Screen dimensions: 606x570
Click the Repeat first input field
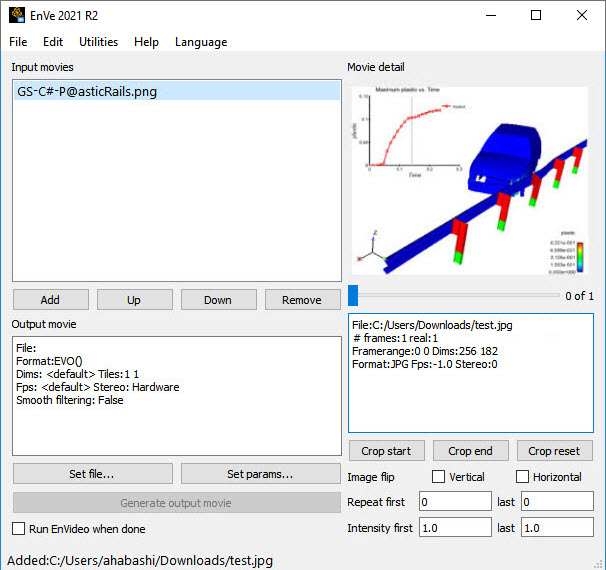pos(455,502)
